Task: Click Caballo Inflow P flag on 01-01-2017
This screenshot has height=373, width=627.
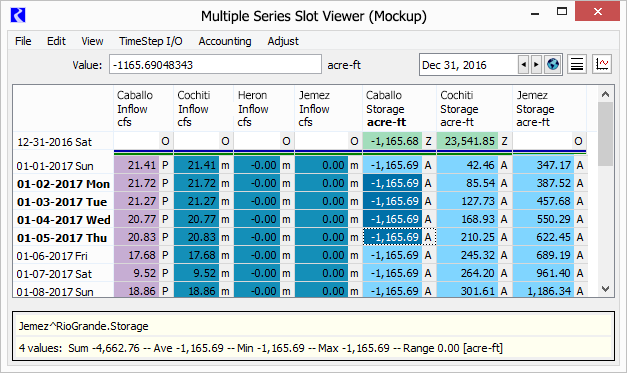Action: point(166,165)
